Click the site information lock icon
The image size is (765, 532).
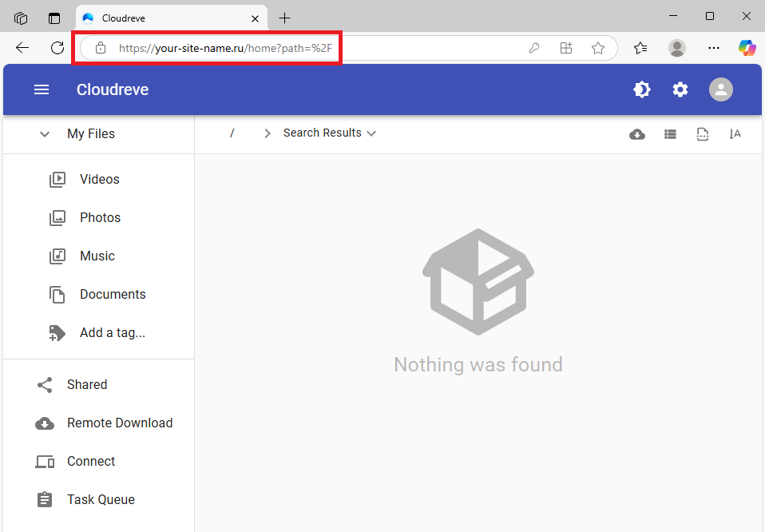tap(101, 48)
